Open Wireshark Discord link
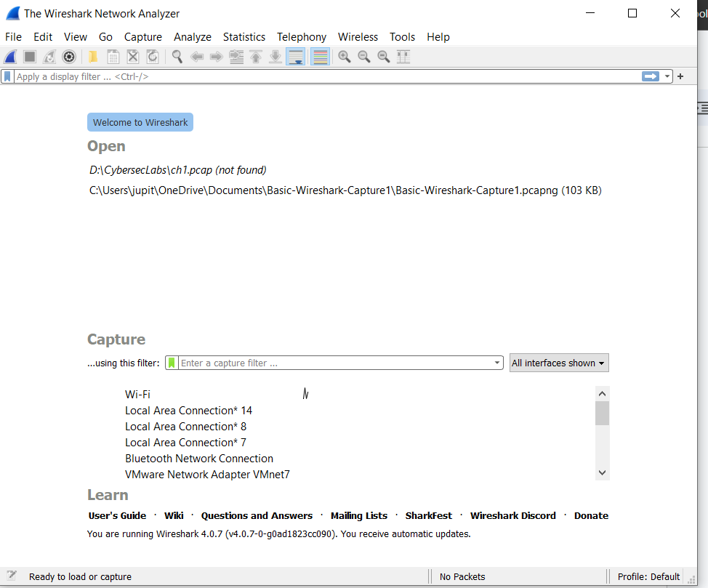The height and width of the screenshot is (588, 708). (513, 516)
